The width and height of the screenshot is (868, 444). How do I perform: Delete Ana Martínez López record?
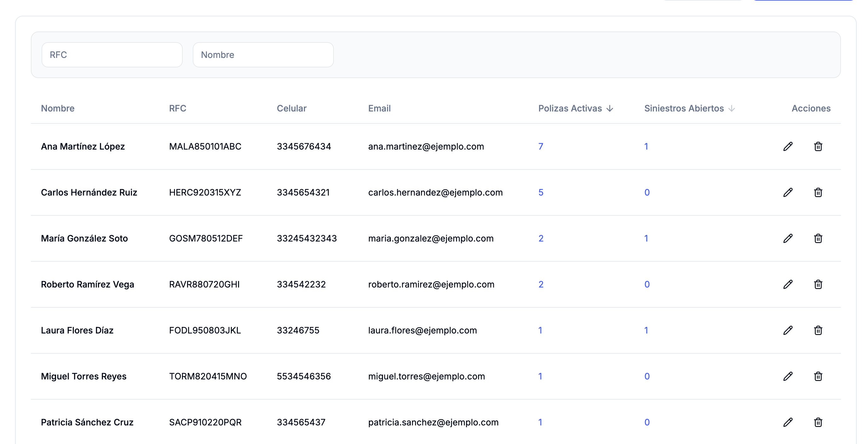pyautogui.click(x=818, y=146)
